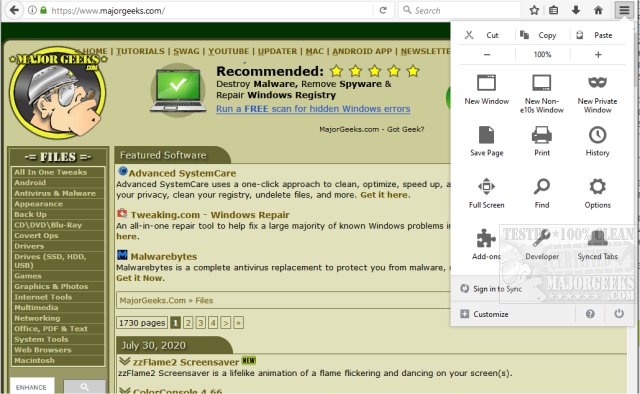The image size is (640, 394).
Task: Go to page 4 of listings
Action: point(213,323)
